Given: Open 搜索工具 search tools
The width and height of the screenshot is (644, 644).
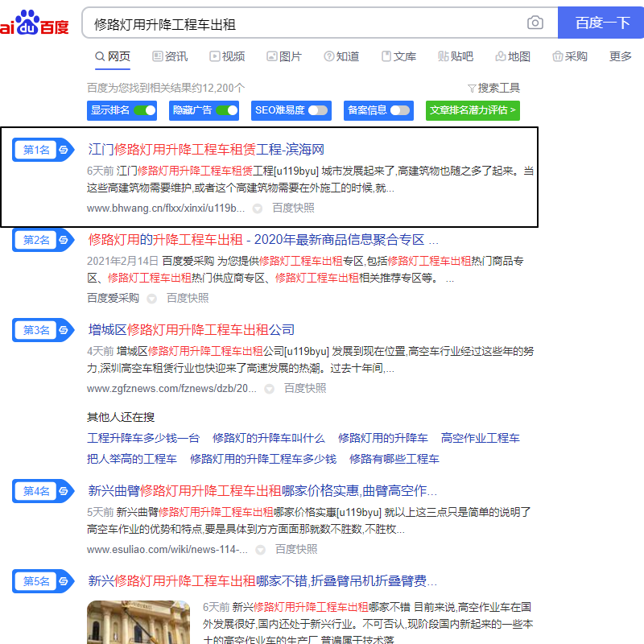Looking at the screenshot, I should pyautogui.click(x=493, y=88).
